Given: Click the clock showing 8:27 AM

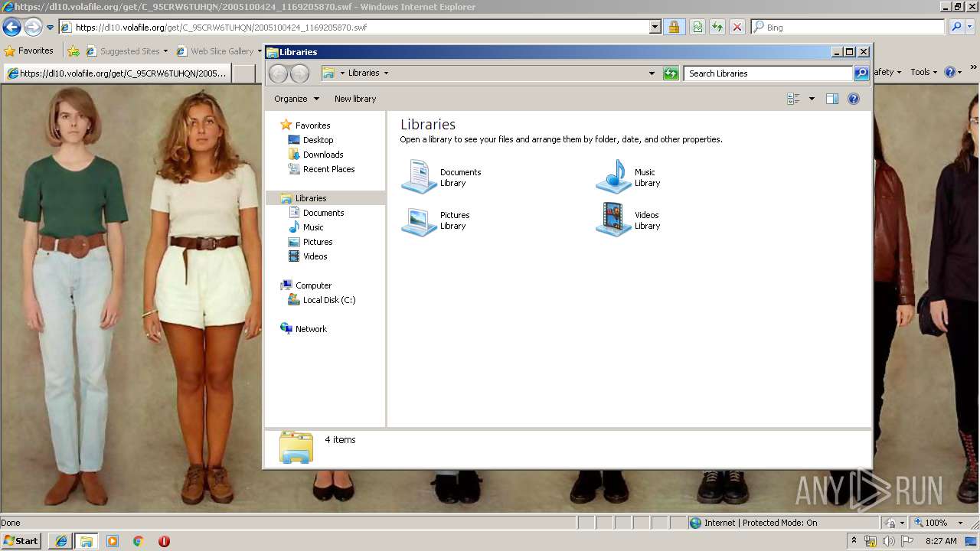Looking at the screenshot, I should (x=941, y=541).
